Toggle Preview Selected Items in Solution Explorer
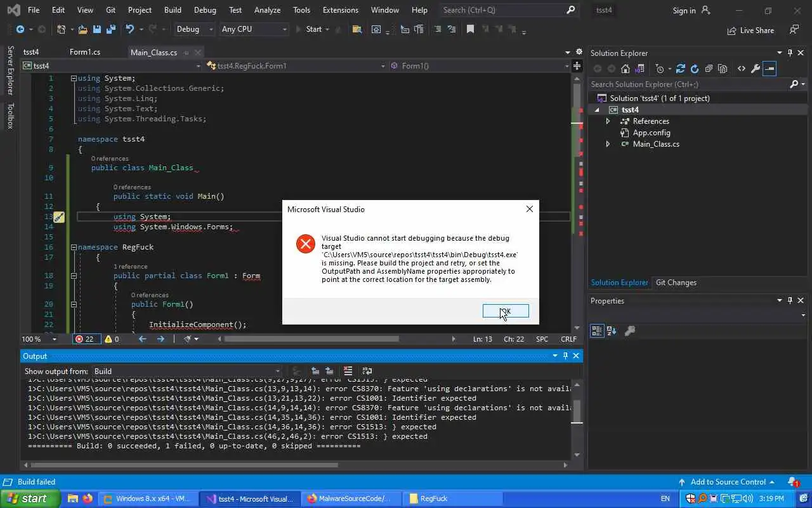Image resolution: width=812 pixels, height=508 pixels. click(x=769, y=69)
